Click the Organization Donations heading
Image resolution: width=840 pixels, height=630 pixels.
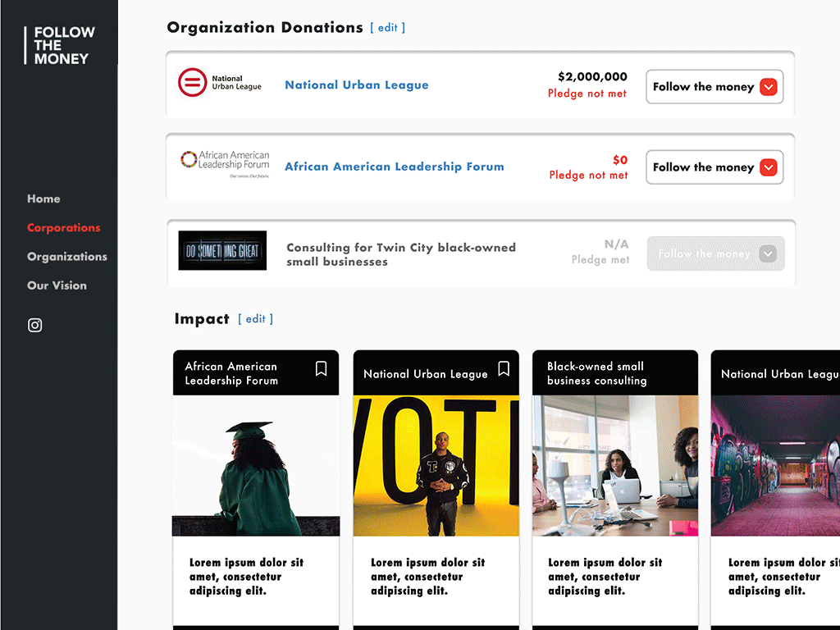pyautogui.click(x=265, y=27)
